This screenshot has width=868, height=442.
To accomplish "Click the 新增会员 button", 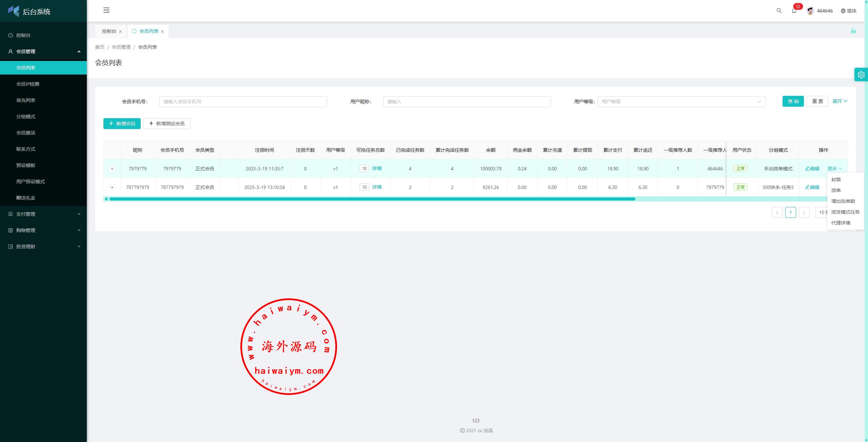I will tap(122, 124).
